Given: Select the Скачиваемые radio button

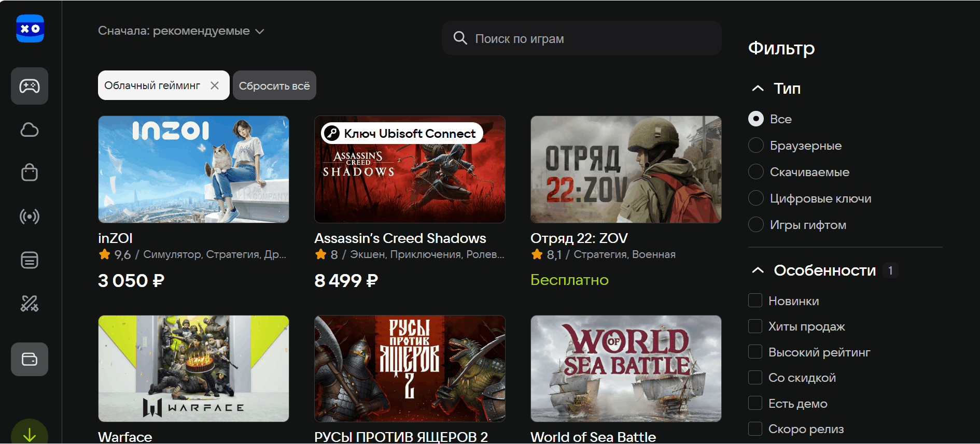Looking at the screenshot, I should click(x=756, y=171).
